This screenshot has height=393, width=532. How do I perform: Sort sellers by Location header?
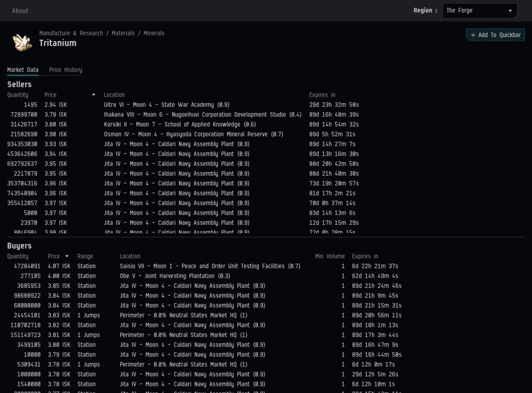pyautogui.click(x=114, y=95)
